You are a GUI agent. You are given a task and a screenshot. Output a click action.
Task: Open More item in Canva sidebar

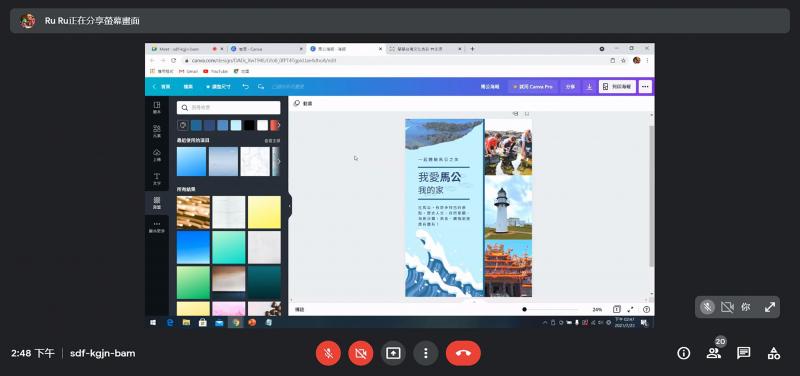[x=157, y=227]
